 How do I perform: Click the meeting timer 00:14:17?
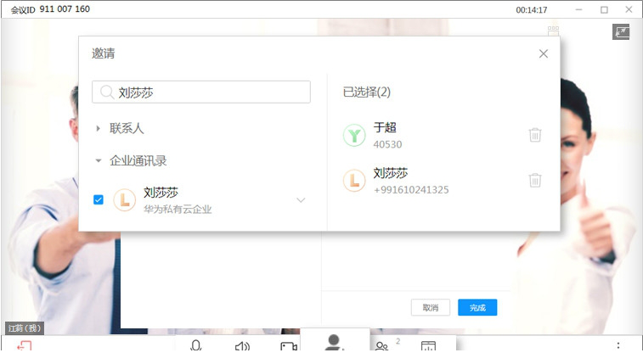[532, 10]
